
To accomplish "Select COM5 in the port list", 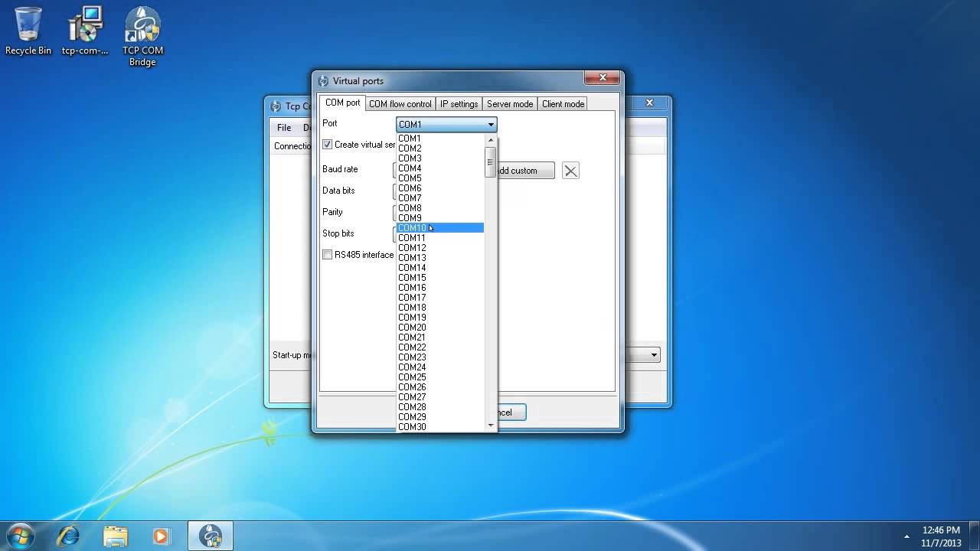I will coord(440,178).
